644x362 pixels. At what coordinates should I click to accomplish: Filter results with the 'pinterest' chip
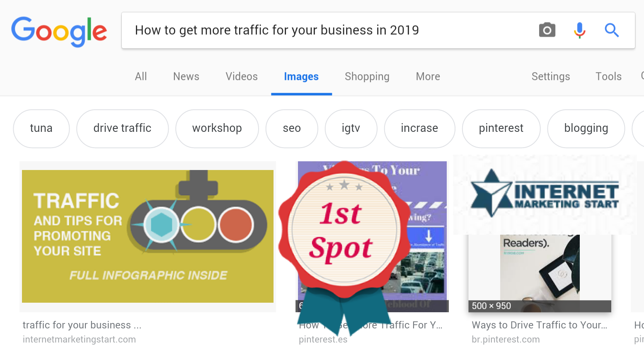click(501, 128)
